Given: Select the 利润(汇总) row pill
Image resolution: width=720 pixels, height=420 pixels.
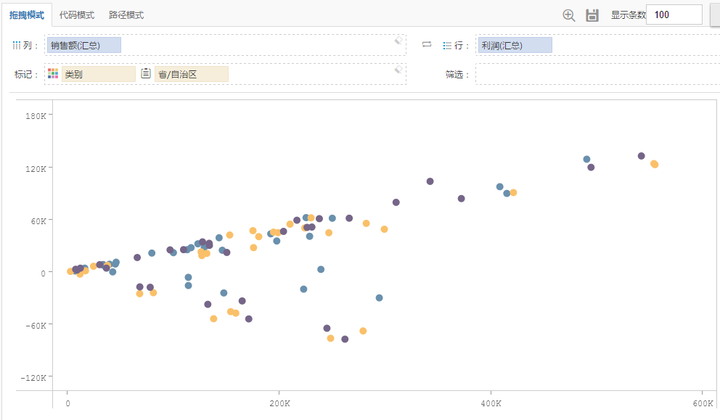Looking at the screenshot, I should pyautogui.click(x=514, y=46).
